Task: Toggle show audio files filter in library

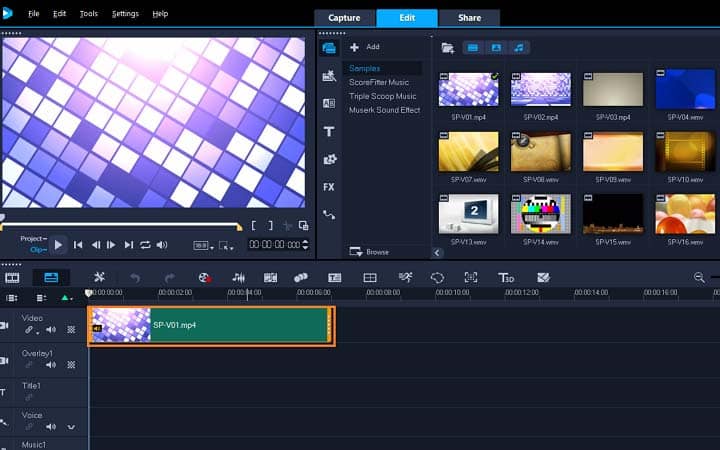Action: coord(519,48)
